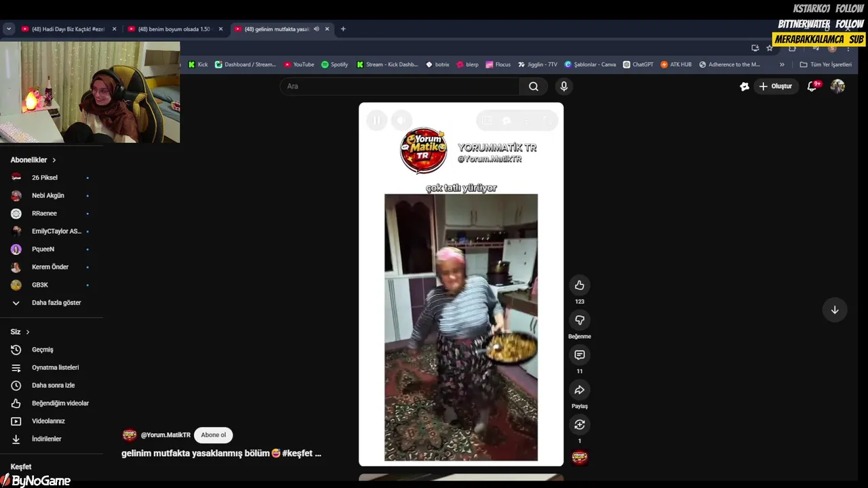Screen dimensions: 868x488
Task: Close the benim boyum olsada tab
Action: coord(220,29)
